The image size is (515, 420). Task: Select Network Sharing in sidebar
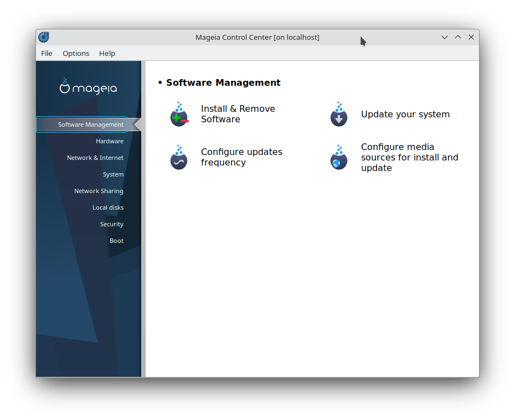99,191
